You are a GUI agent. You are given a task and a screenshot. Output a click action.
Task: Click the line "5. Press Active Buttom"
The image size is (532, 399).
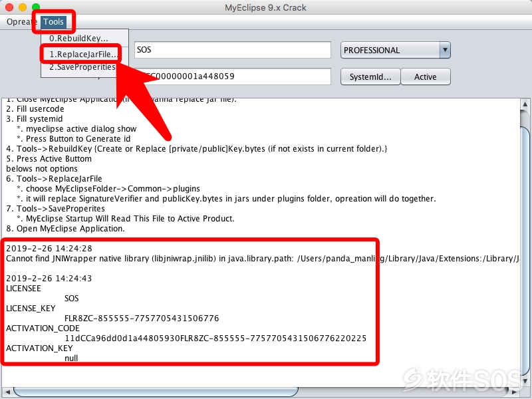[x=49, y=159]
